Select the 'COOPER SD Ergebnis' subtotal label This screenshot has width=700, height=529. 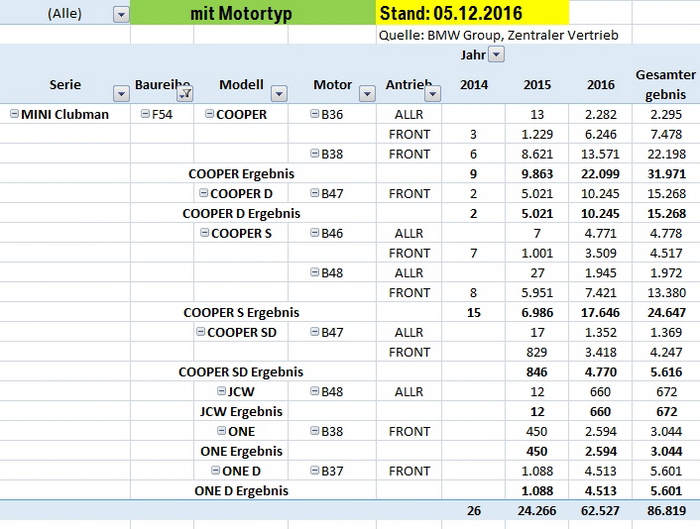[x=241, y=372]
